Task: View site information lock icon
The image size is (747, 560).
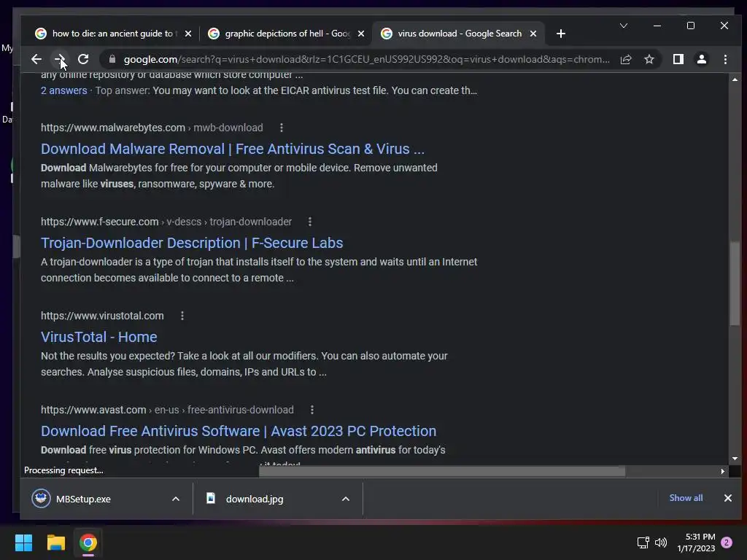Action: (112, 59)
